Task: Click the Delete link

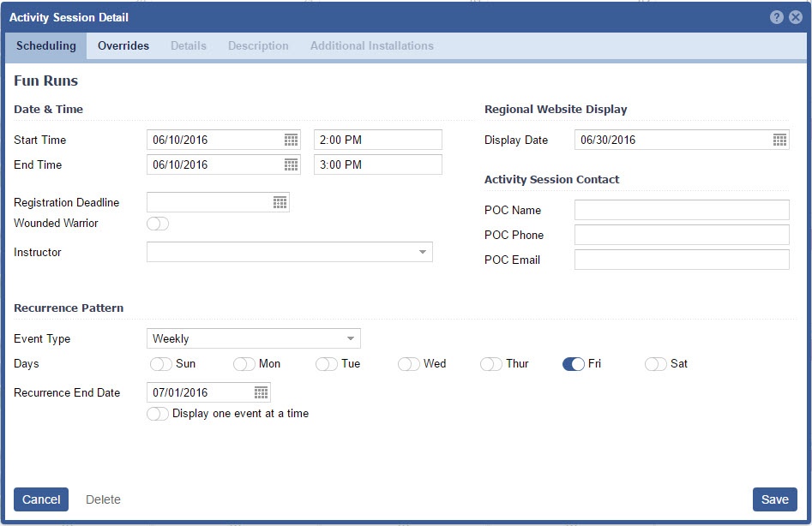Action: (103, 499)
